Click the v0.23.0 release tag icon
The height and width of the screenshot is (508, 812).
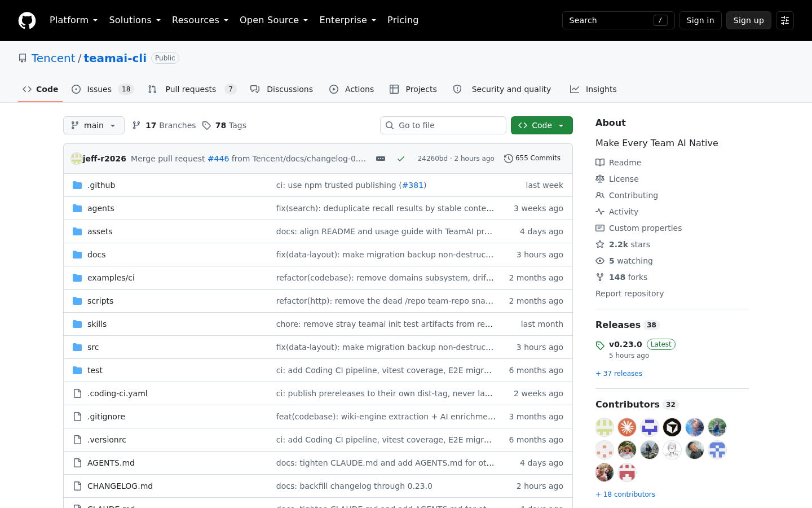coord(600,345)
